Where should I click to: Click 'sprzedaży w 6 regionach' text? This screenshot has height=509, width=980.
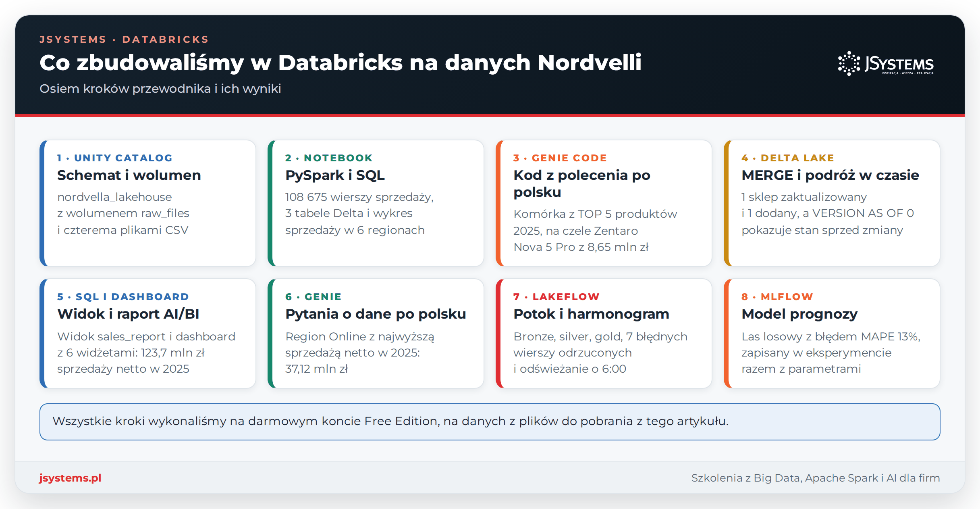pos(355,230)
